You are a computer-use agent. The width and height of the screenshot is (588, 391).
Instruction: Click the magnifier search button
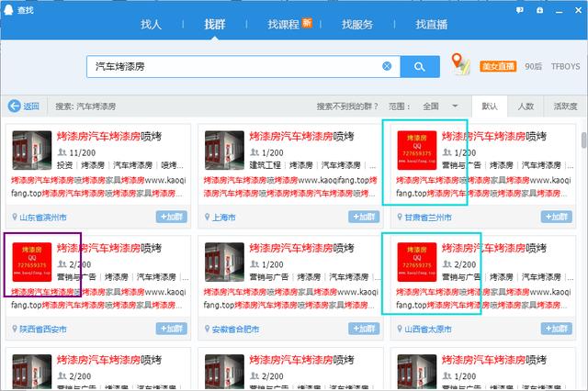point(420,67)
